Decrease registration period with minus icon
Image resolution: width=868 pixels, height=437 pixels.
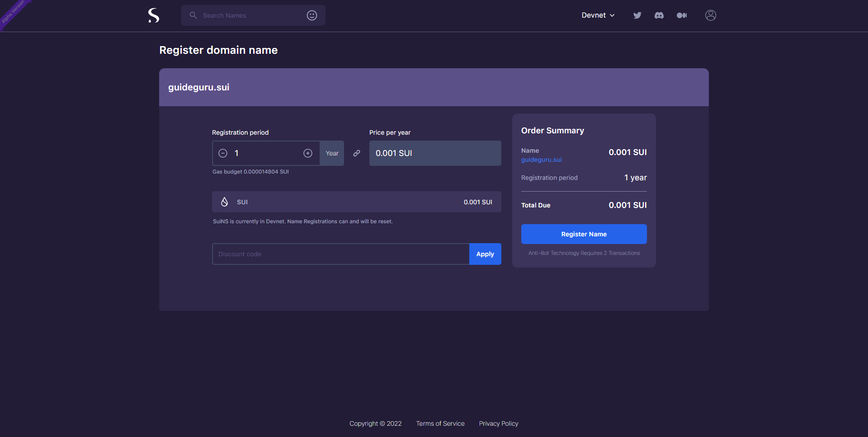(223, 153)
